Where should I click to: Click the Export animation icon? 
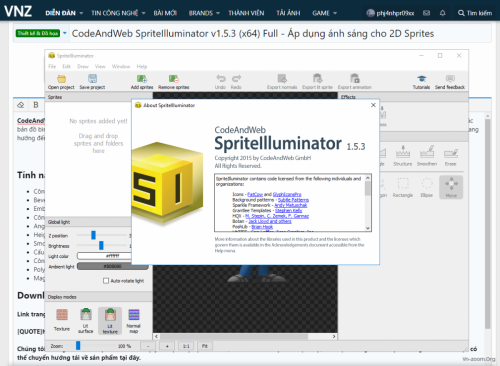point(355,79)
